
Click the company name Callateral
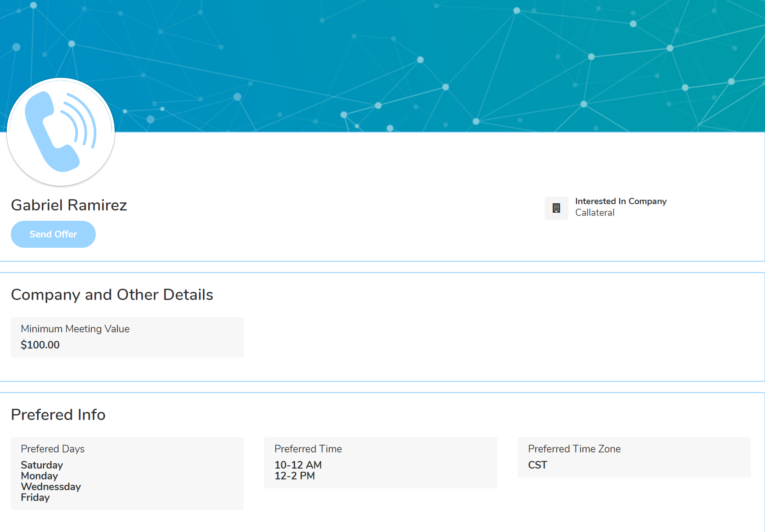tap(595, 213)
